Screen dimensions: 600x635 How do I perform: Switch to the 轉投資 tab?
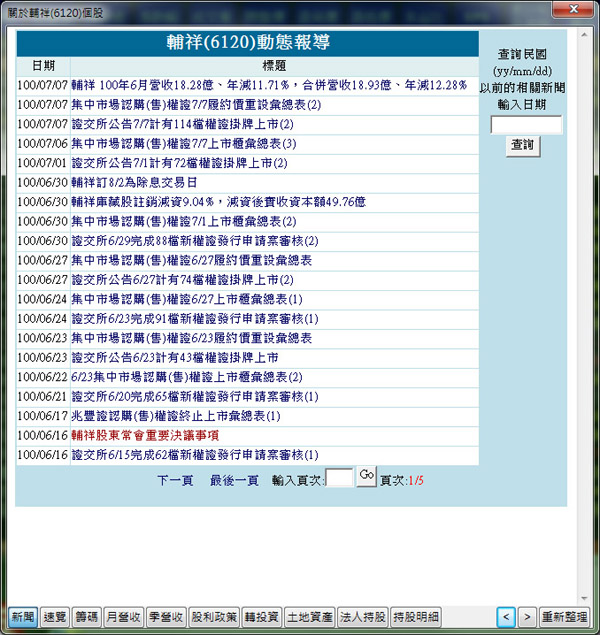tap(262, 617)
